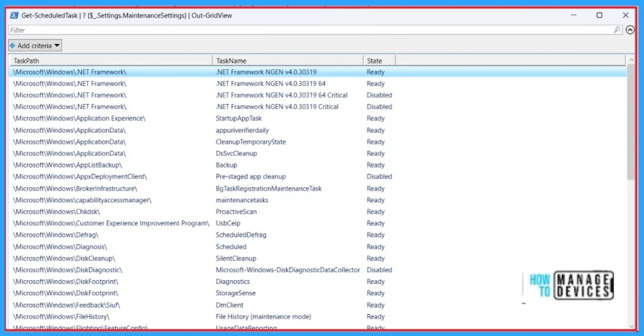Click '\Microsoft\Windows\Feedback\Siuf\' path cell
This screenshot has height=336, width=644.
[x=67, y=305]
